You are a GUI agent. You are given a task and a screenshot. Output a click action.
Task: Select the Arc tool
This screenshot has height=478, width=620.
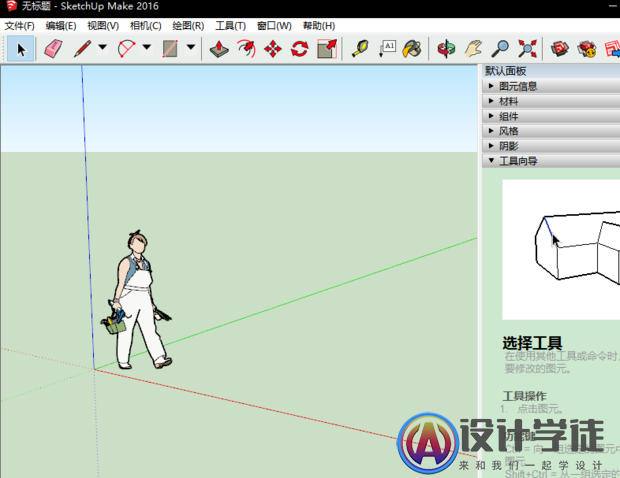pos(127,49)
